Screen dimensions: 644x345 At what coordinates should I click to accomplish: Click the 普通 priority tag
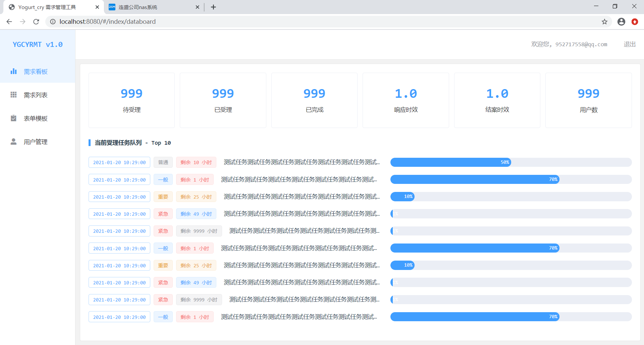pos(163,162)
